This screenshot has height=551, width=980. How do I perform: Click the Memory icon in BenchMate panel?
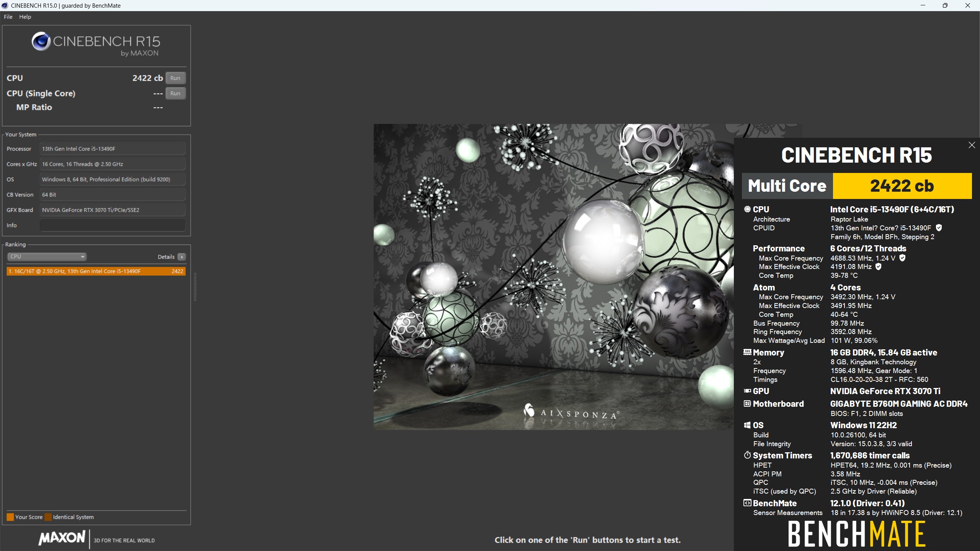pos(747,352)
